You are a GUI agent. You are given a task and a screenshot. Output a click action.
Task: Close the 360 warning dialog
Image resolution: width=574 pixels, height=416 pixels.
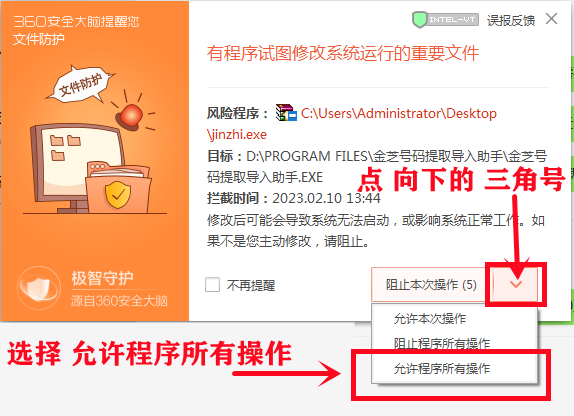[551, 19]
